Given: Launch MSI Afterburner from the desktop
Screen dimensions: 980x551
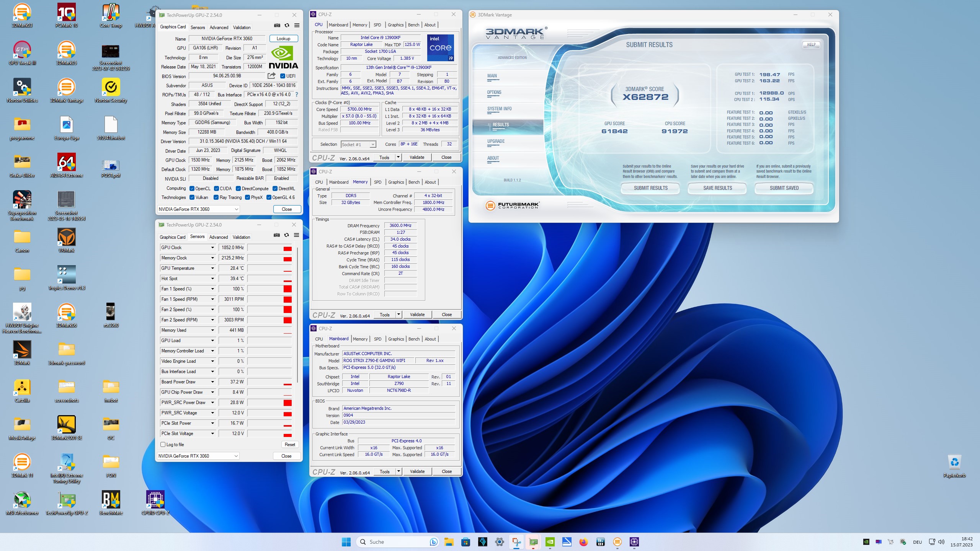Looking at the screenshot, I should click(22, 503).
